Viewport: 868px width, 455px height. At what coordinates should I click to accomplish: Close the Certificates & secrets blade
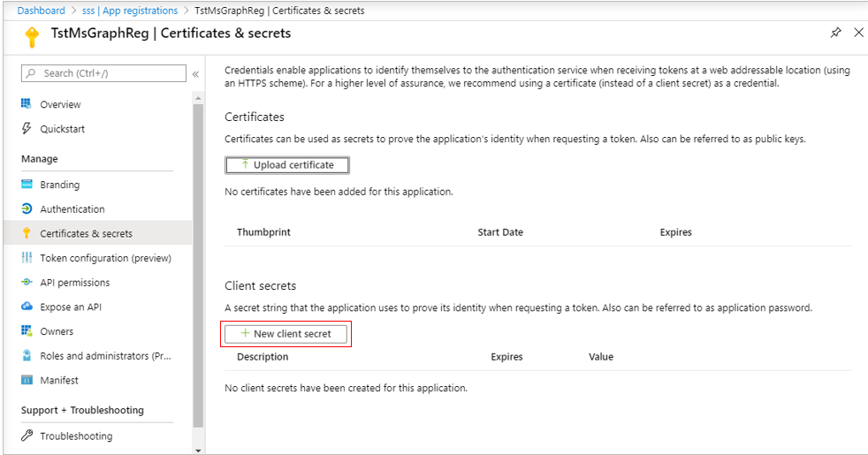858,33
